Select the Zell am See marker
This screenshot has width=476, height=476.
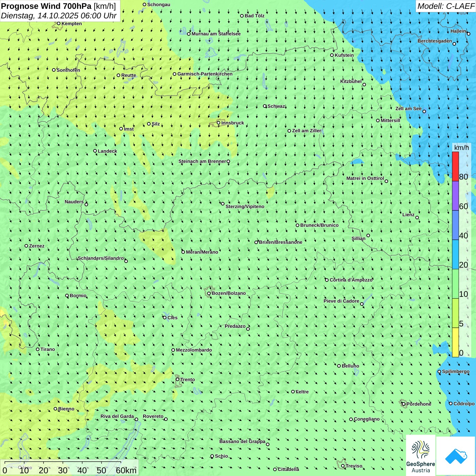click(x=424, y=111)
